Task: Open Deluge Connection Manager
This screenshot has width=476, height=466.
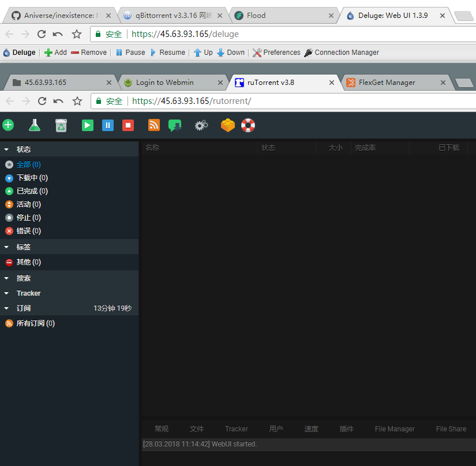Action: pos(342,53)
